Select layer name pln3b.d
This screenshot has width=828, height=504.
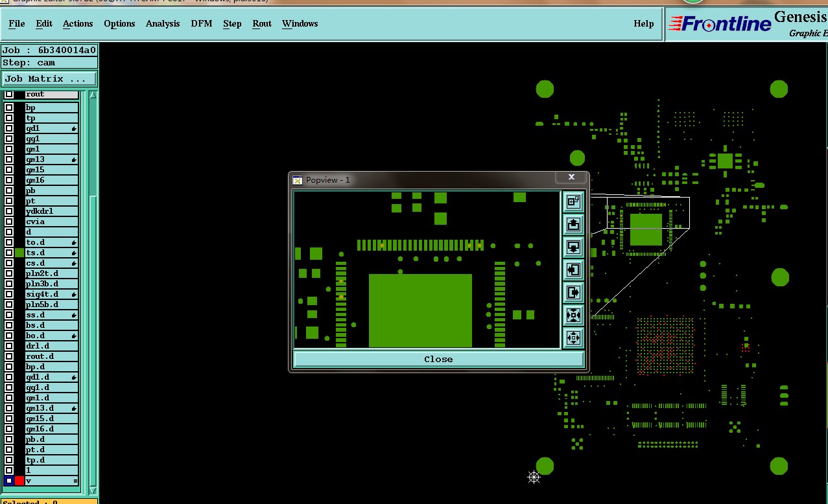point(52,284)
